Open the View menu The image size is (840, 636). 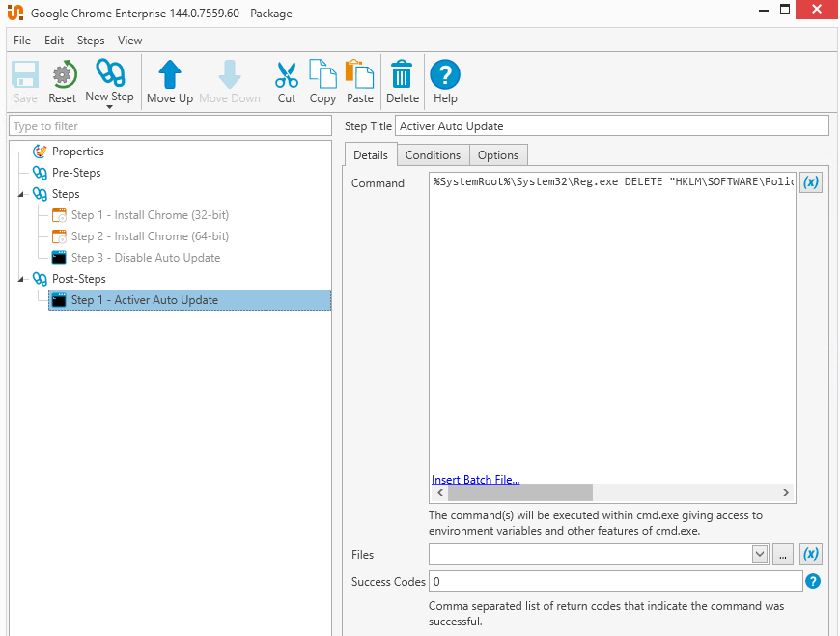[x=129, y=41]
